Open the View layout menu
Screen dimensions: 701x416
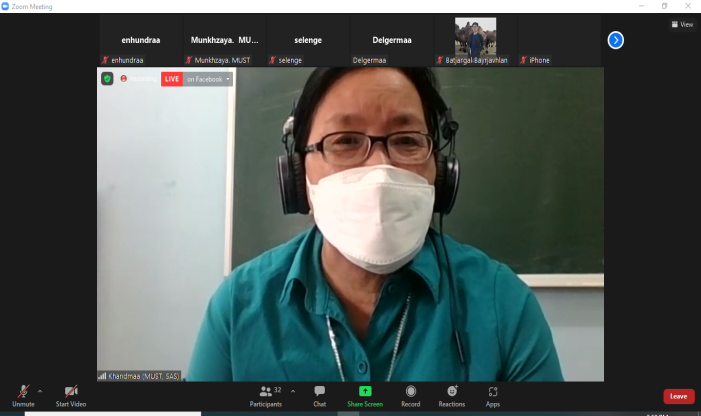(682, 25)
